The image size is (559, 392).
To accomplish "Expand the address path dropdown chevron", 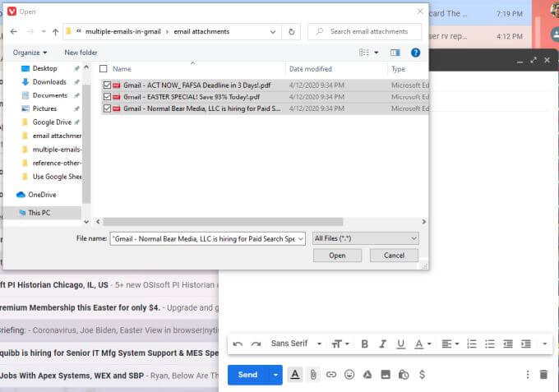I will 273,32.
